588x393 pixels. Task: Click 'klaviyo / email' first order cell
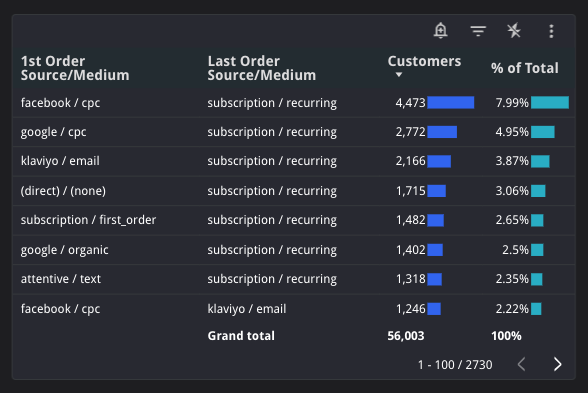pyautogui.click(x=60, y=161)
